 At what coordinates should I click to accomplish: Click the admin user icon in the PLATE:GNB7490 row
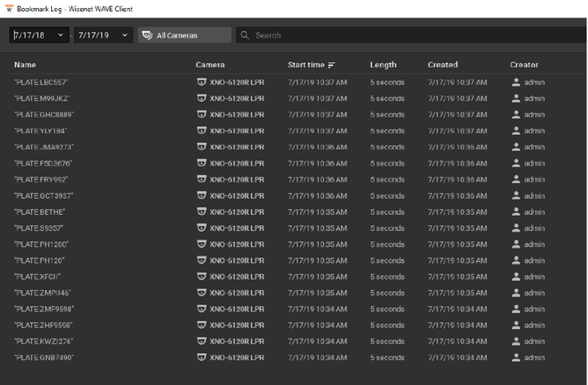coord(516,358)
